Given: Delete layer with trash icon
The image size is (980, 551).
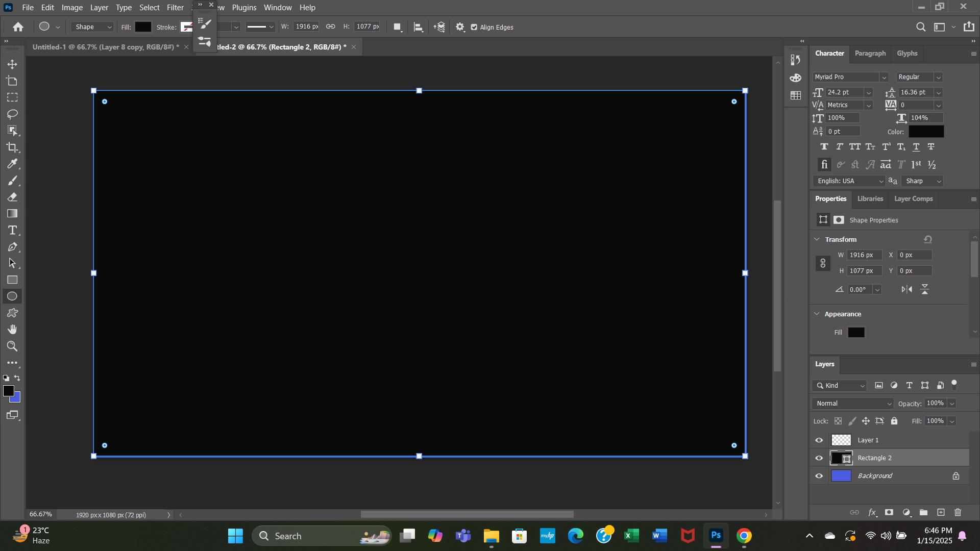Looking at the screenshot, I should 958,512.
